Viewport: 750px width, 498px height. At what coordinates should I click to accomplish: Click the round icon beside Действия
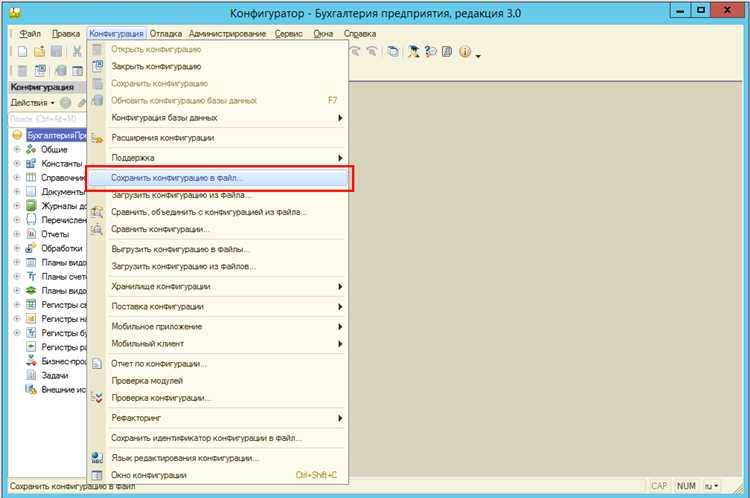click(x=66, y=102)
